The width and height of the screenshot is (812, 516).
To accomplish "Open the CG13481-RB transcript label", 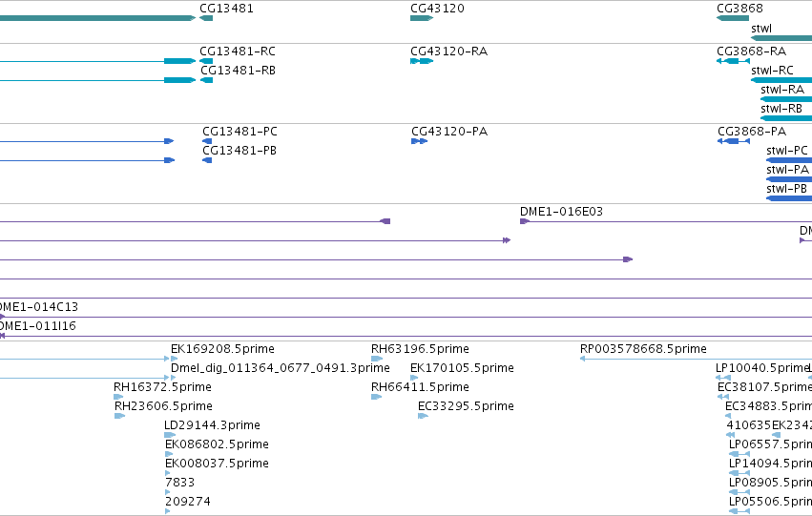I will pos(238,71).
